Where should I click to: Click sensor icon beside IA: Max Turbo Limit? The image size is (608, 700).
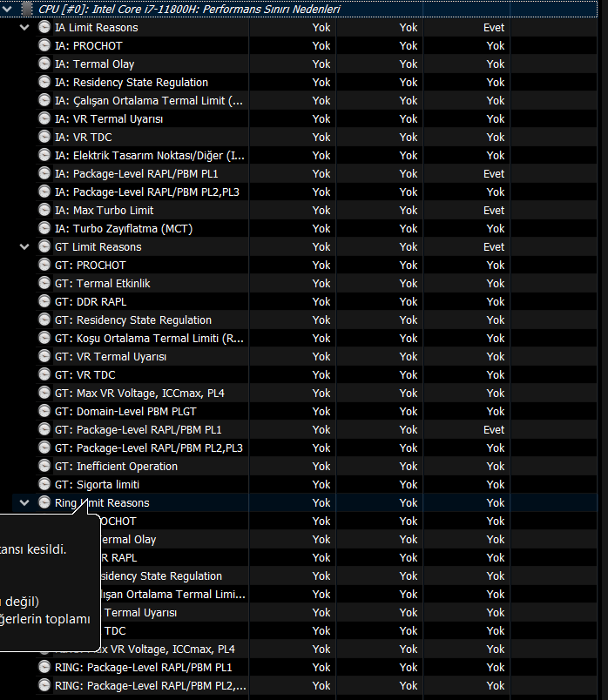pyautogui.click(x=44, y=211)
